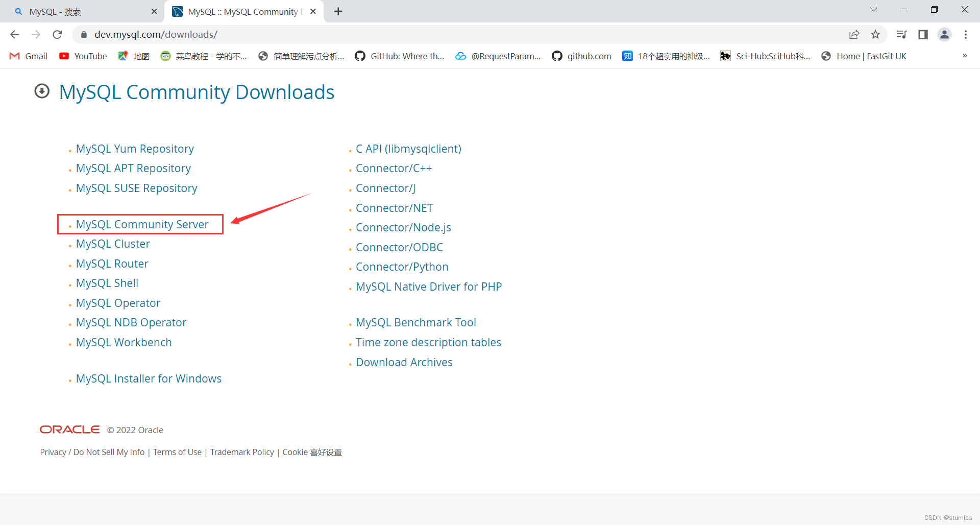Click the address bar URL field
Screen dimensions: 980x525
click(459, 34)
